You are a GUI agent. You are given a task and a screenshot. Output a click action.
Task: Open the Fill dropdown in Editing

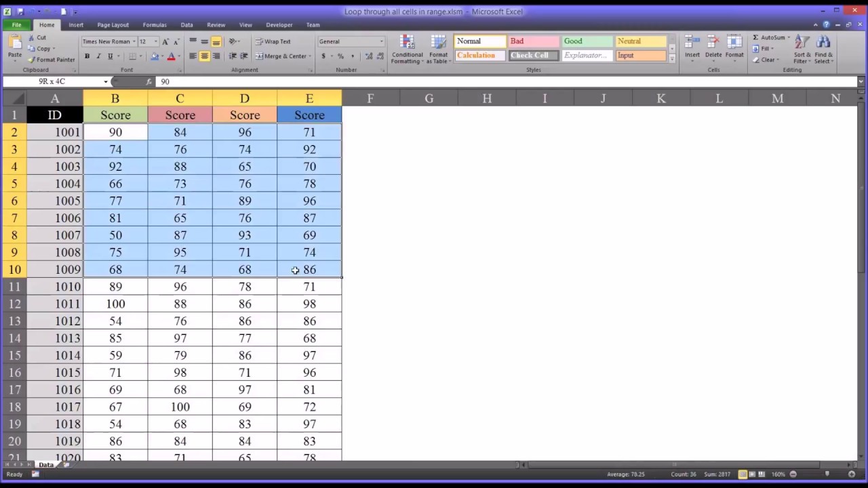point(767,49)
